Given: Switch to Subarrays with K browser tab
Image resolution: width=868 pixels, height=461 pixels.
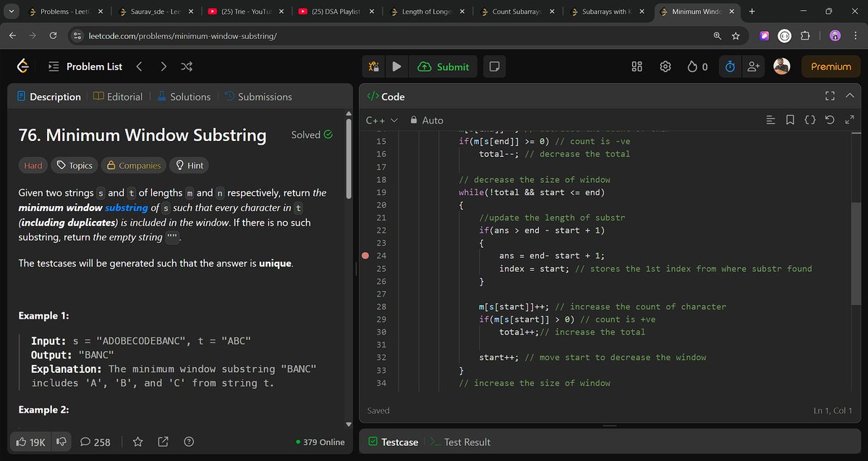Looking at the screenshot, I should pyautogui.click(x=608, y=12).
